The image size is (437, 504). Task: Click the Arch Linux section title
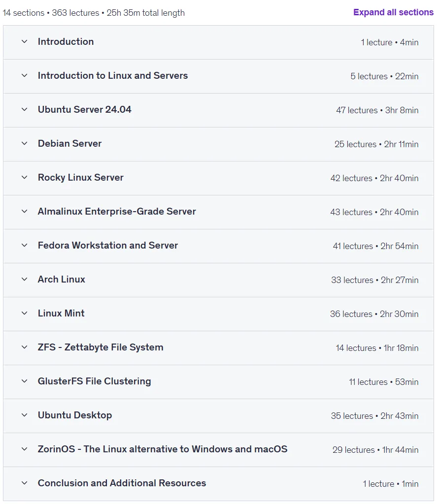pyautogui.click(x=62, y=280)
